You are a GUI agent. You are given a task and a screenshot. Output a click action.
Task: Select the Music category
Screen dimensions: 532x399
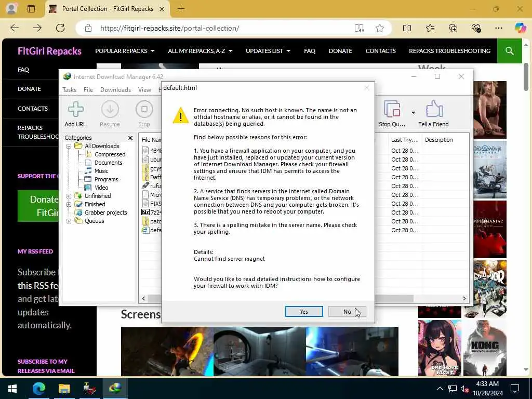[x=101, y=171]
